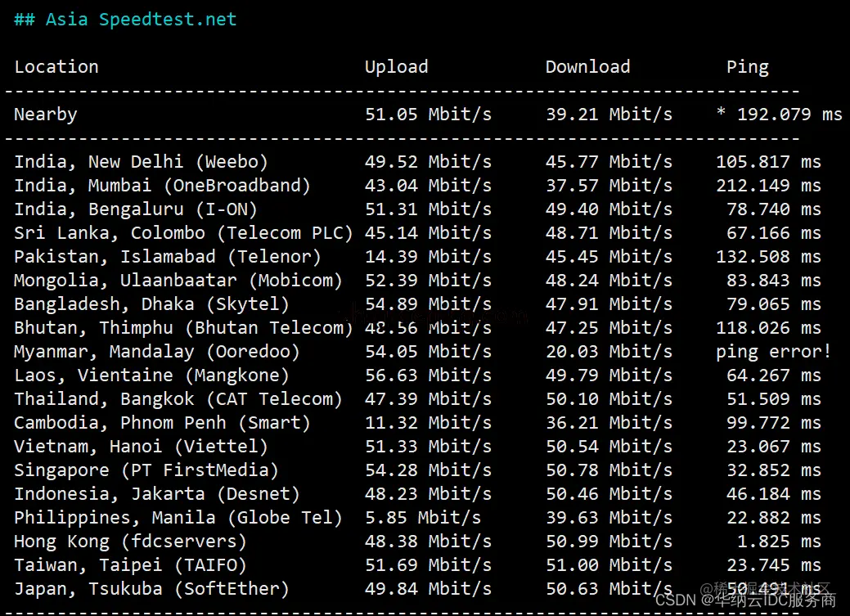This screenshot has width=850, height=616.
Task: Click the 'Nearby' row label
Action: [x=46, y=115]
